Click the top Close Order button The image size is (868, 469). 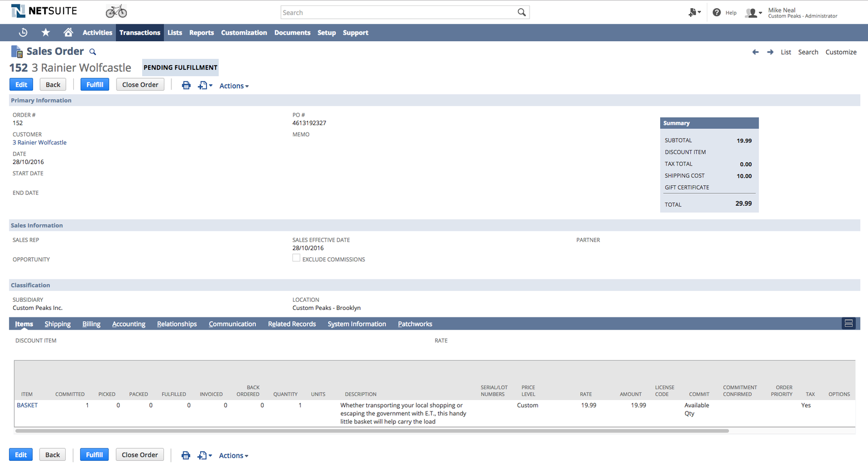(140, 85)
